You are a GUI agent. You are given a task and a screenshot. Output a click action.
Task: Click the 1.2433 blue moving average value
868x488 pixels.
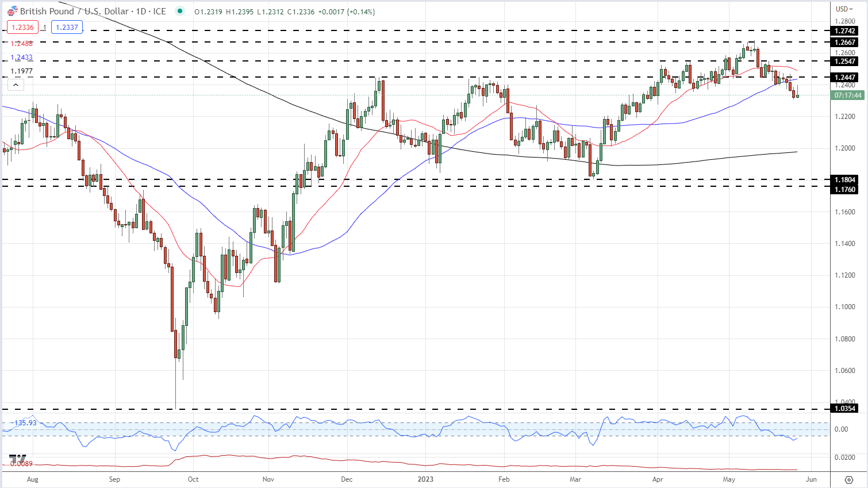coord(22,57)
